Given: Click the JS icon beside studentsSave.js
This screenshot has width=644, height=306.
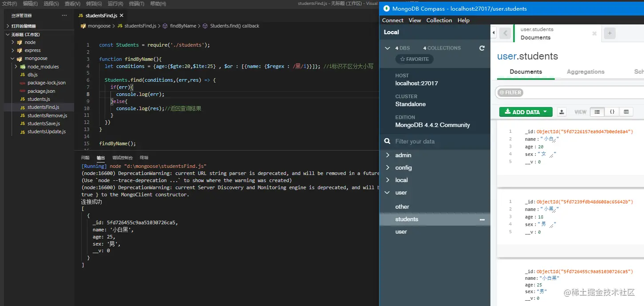Looking at the screenshot, I should [23, 123].
